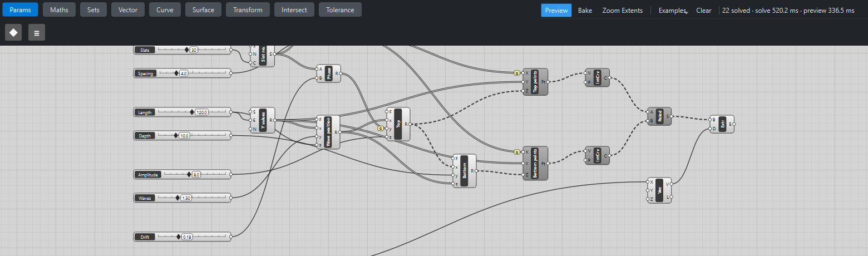Click the Amplitude value 8.0 field
Screen dimensions: 868x256
coord(196,175)
